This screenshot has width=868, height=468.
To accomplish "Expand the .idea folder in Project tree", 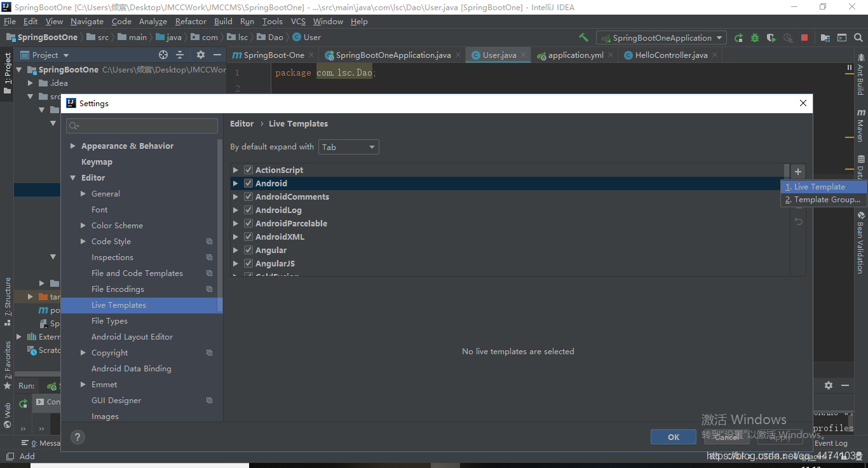I will (31, 83).
